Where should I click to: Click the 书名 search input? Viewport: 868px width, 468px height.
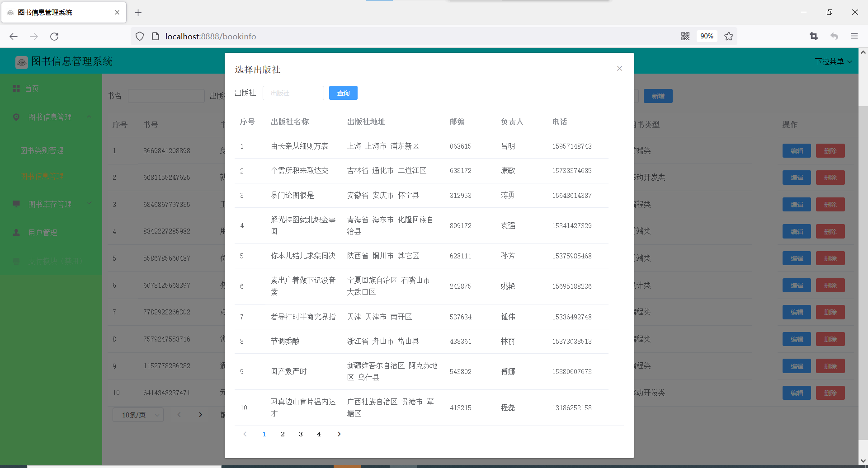[x=166, y=96]
